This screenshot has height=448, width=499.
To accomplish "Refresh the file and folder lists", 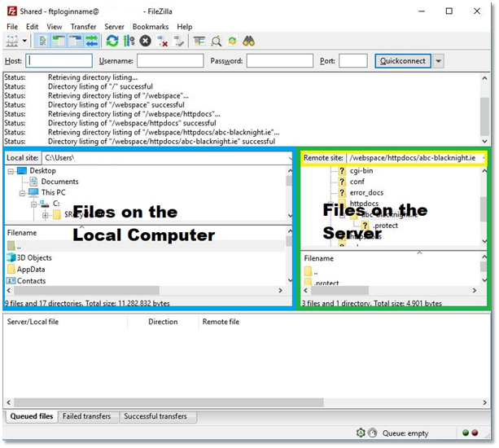I will [x=112, y=41].
